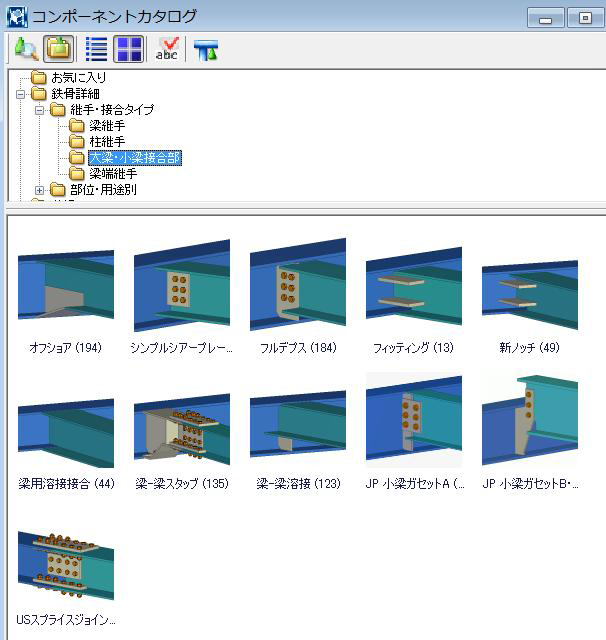Switch to thumbnails grid view

pyautogui.click(x=129, y=49)
